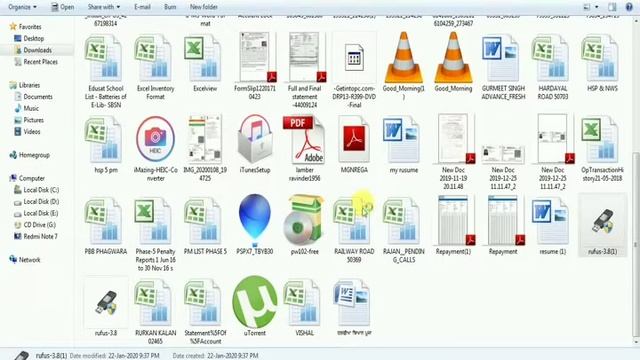Select the PBB PHAGWARA Excel file
640x360 pixels.
106,226
